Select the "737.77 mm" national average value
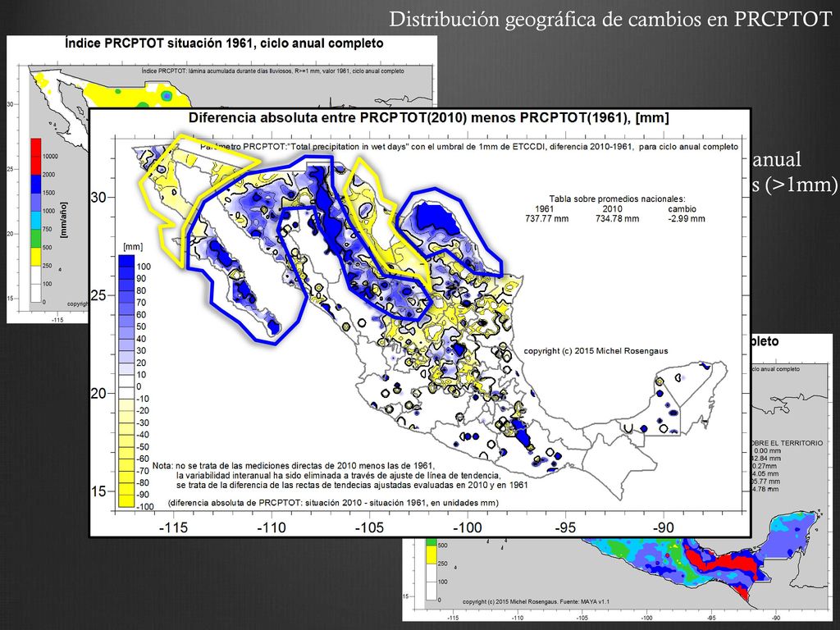The height and width of the screenshot is (630, 840). click(x=546, y=218)
